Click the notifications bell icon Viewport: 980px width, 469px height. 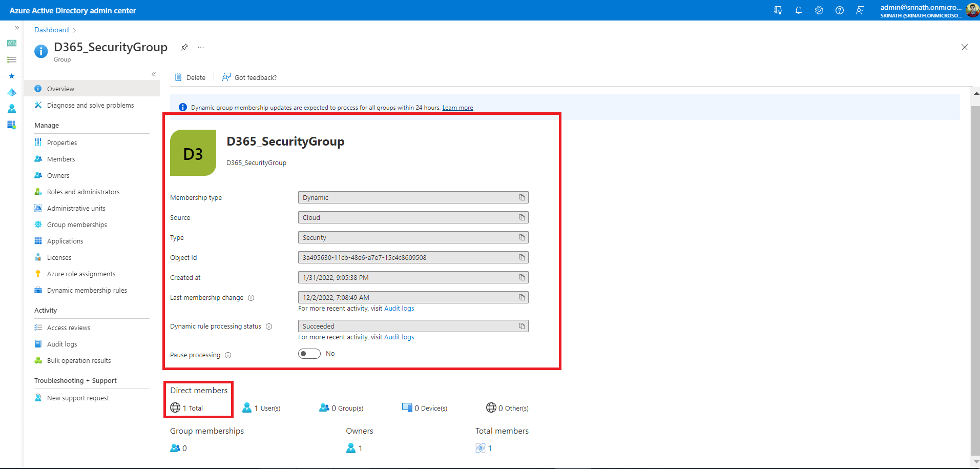(798, 10)
